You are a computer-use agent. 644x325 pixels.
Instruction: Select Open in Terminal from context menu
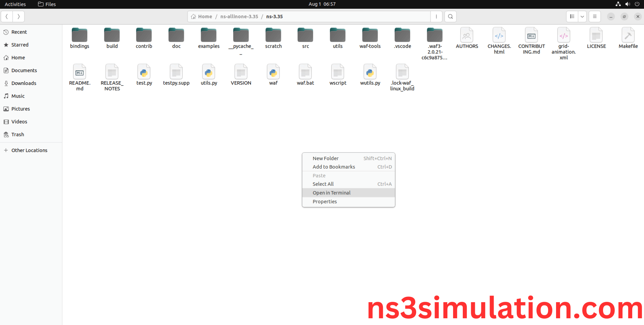tap(331, 193)
